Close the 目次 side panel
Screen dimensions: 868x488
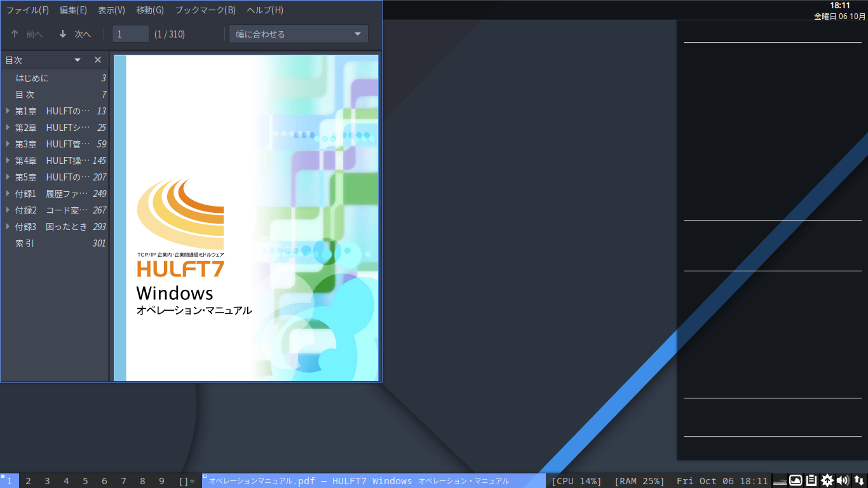(x=98, y=60)
